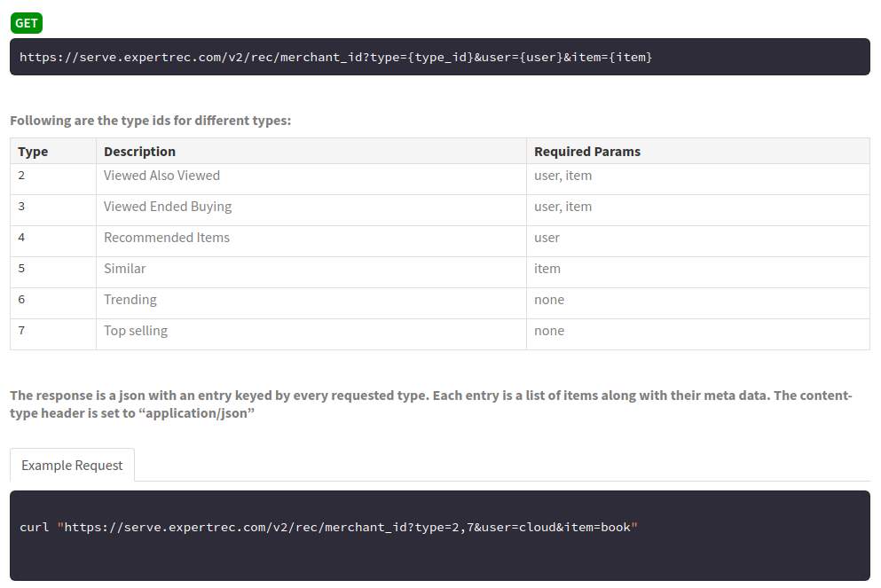881x588 pixels.
Task: Click the type 7 row number
Action: tap(21, 330)
